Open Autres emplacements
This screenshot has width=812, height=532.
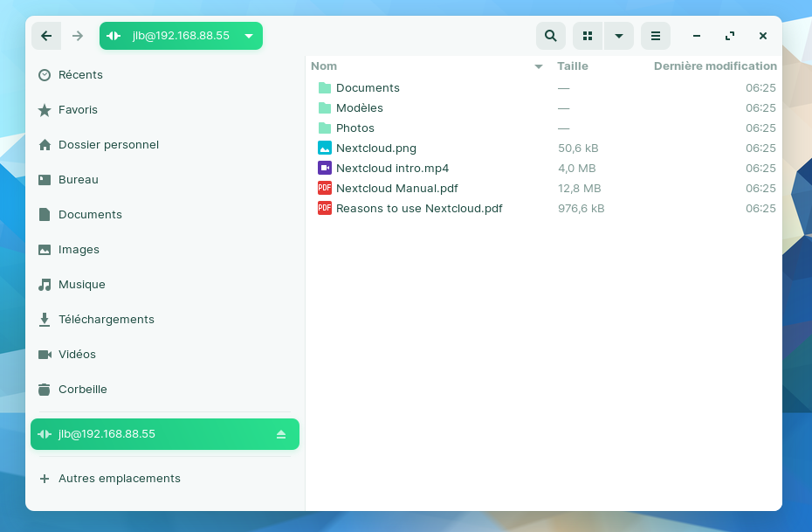(x=119, y=479)
